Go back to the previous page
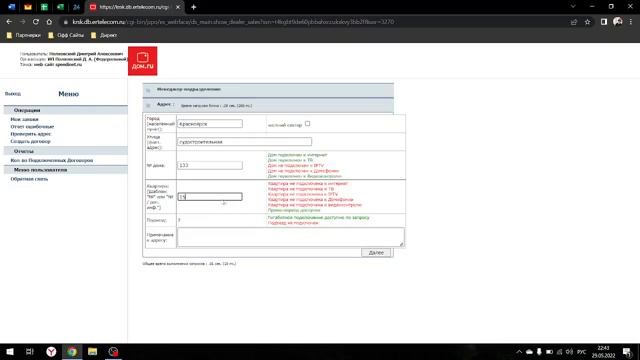This screenshot has width=640, height=360. [9, 22]
